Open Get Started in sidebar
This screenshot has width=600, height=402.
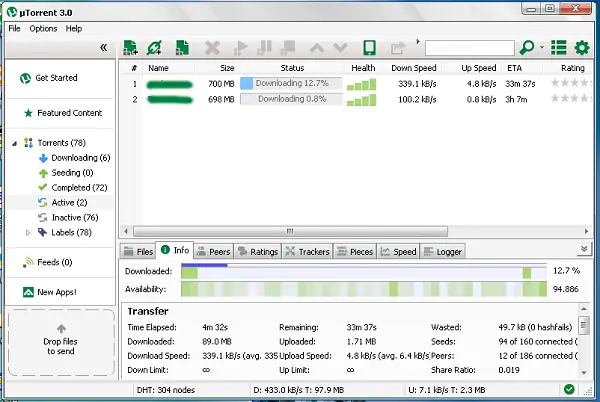(49, 78)
